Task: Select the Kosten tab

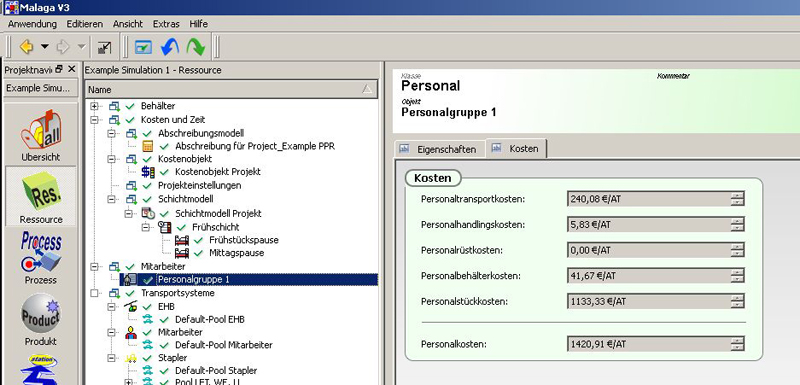Action: [516, 148]
